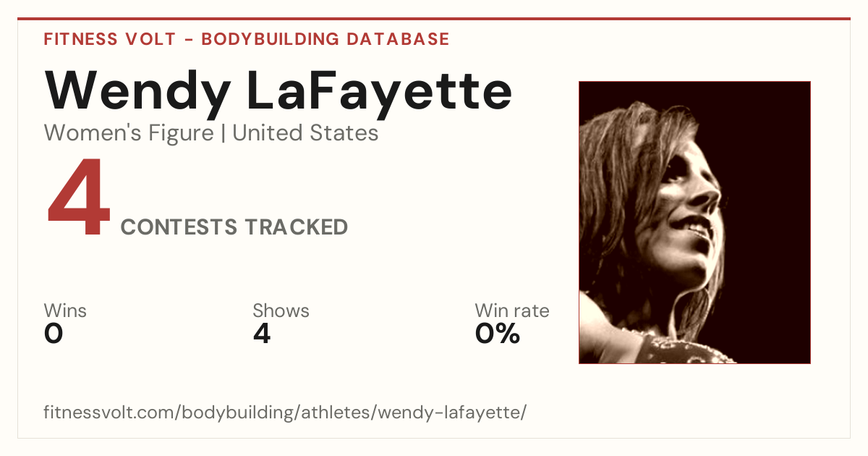Click the Fitness Volt Bodybuilding Database header
868x456 pixels.
point(247,39)
